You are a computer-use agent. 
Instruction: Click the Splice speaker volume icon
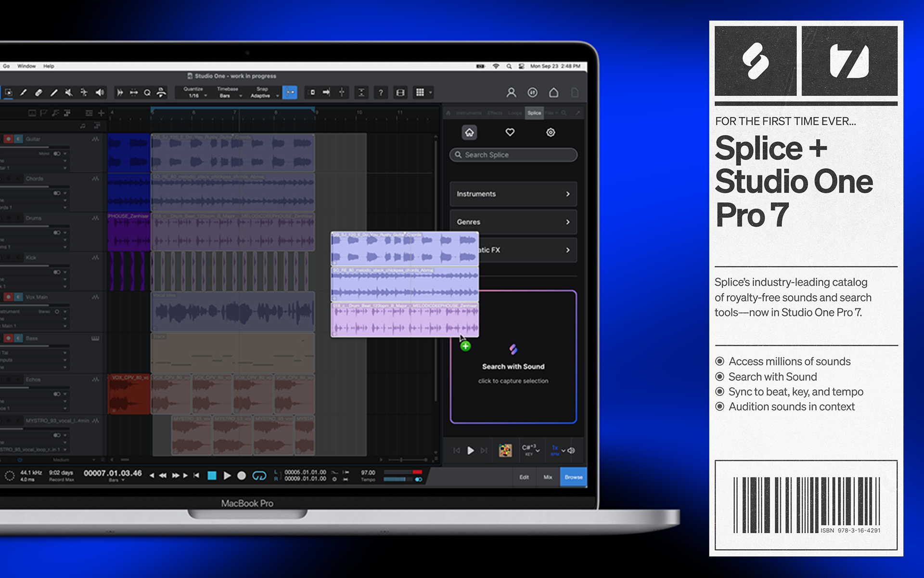click(x=571, y=450)
